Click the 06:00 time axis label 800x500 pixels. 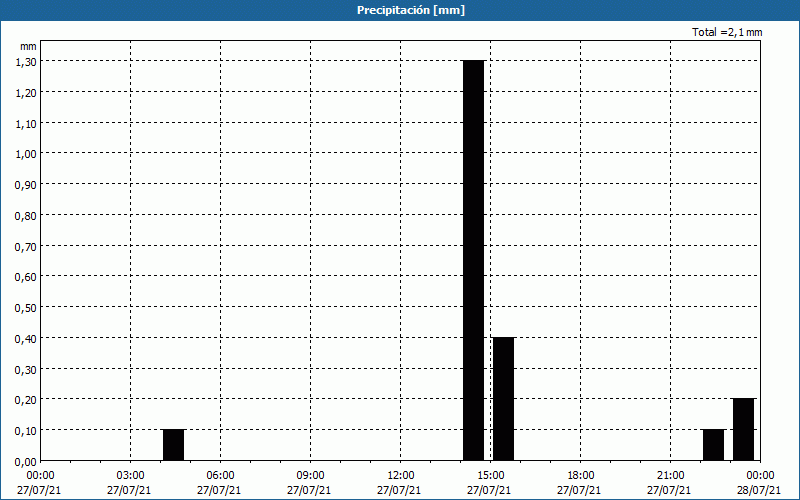[x=220, y=476]
